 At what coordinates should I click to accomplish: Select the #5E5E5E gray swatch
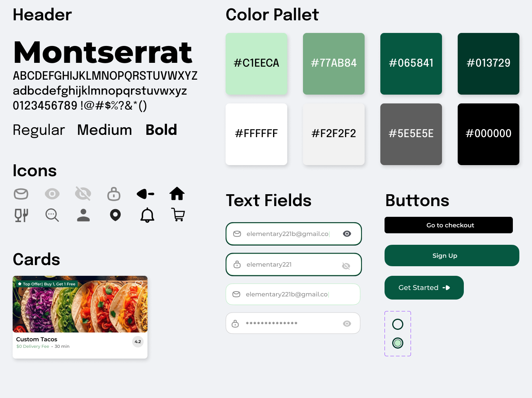coord(411,134)
